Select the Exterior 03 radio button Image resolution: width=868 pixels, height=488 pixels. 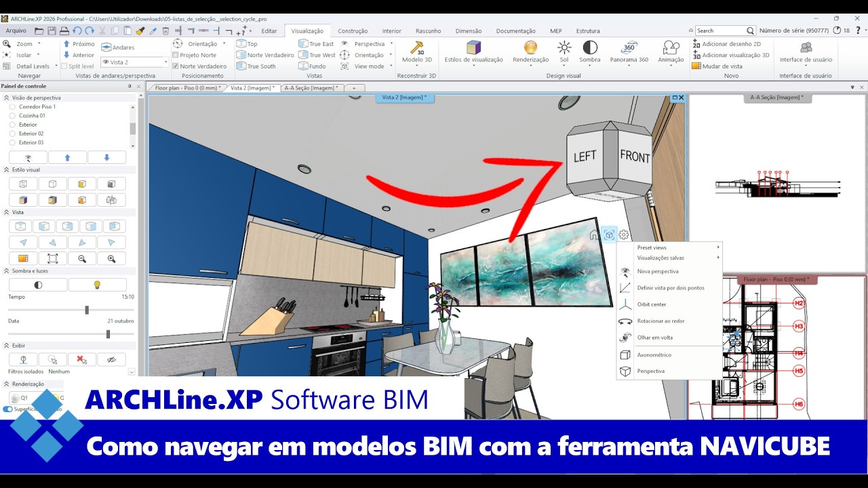12,142
